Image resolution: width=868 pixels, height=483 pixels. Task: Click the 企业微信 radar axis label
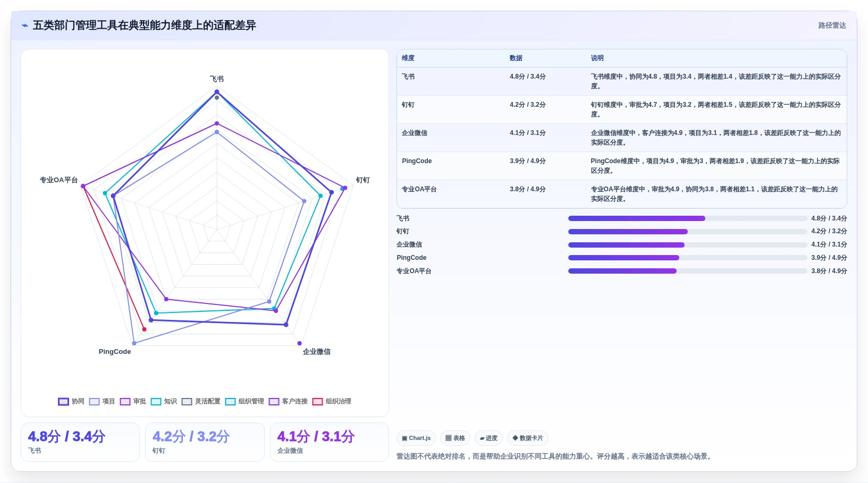click(317, 352)
